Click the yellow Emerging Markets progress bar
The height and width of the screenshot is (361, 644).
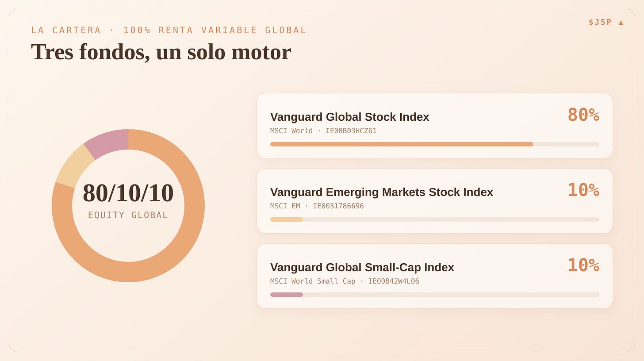pyautogui.click(x=287, y=219)
